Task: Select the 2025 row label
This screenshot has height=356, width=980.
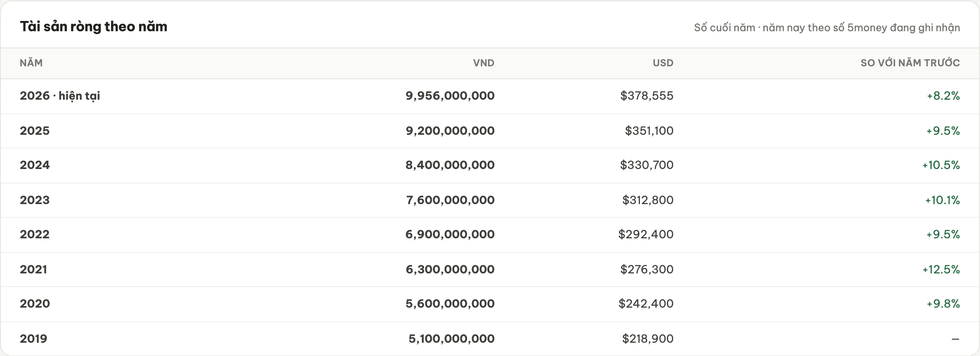Action: (35, 131)
